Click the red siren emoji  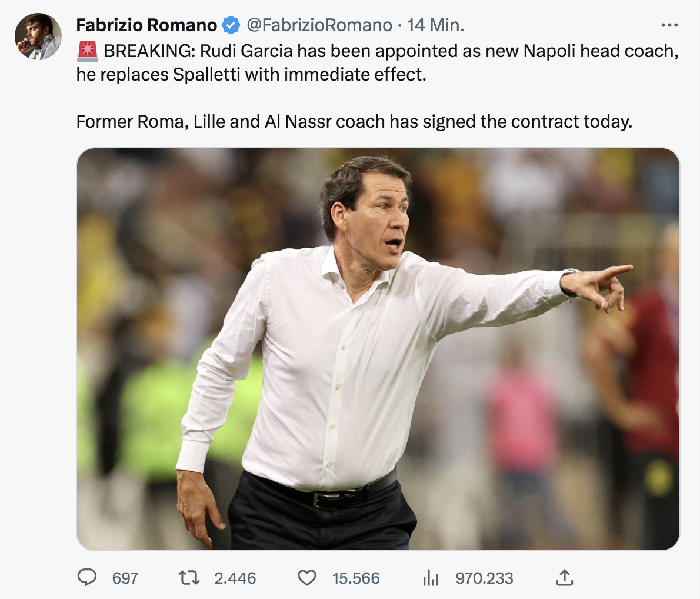coord(88,51)
